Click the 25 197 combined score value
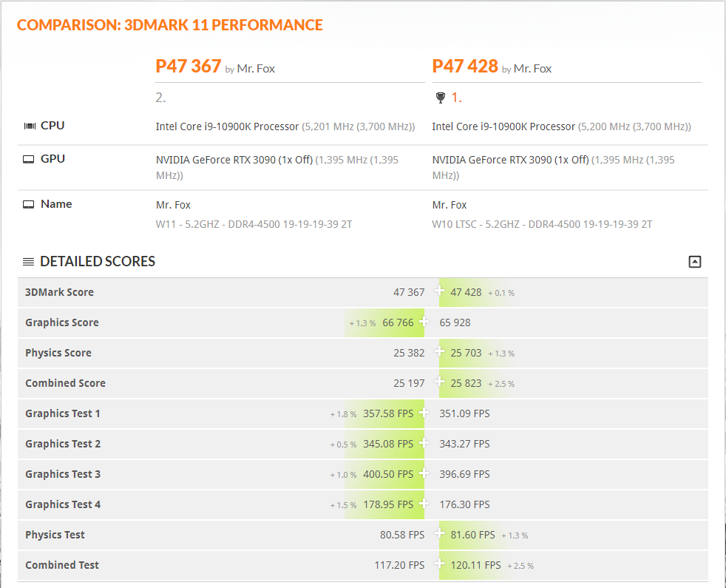 tap(409, 383)
